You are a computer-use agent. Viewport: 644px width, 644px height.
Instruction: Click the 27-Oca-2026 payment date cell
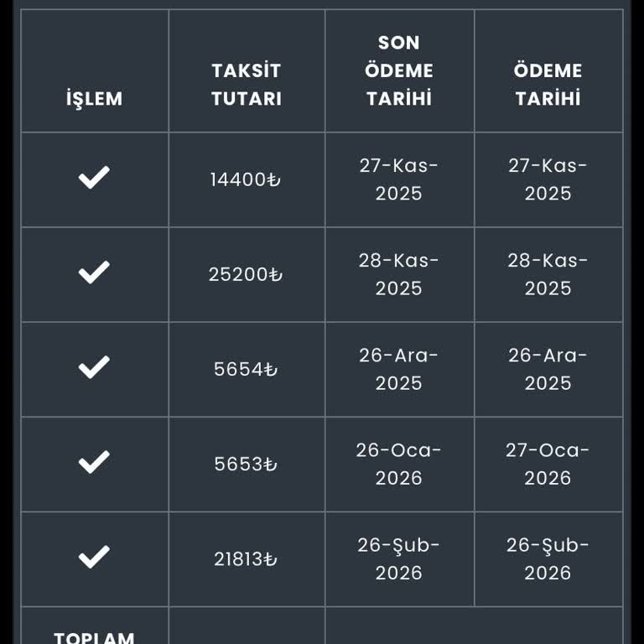click(548, 464)
